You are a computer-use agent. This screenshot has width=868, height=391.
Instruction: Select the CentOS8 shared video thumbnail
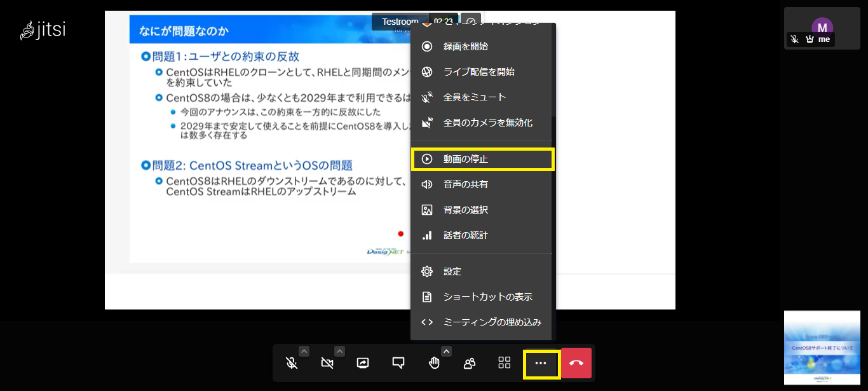coord(822,348)
